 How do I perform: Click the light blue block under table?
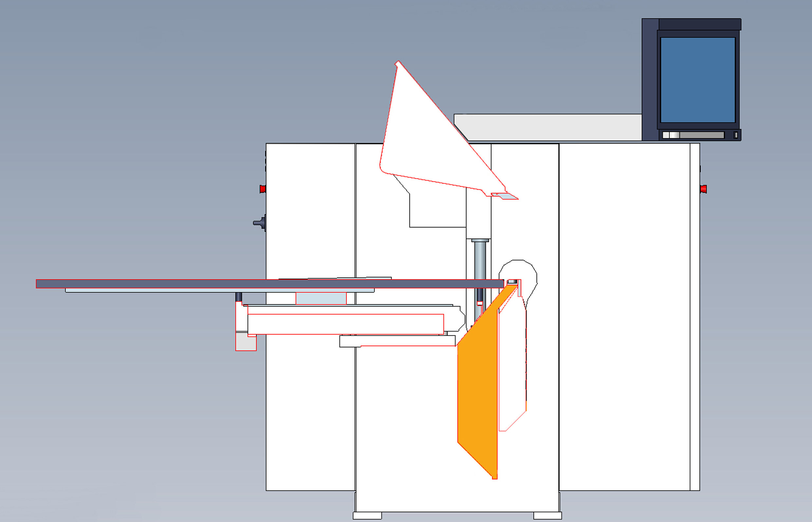click(321, 298)
